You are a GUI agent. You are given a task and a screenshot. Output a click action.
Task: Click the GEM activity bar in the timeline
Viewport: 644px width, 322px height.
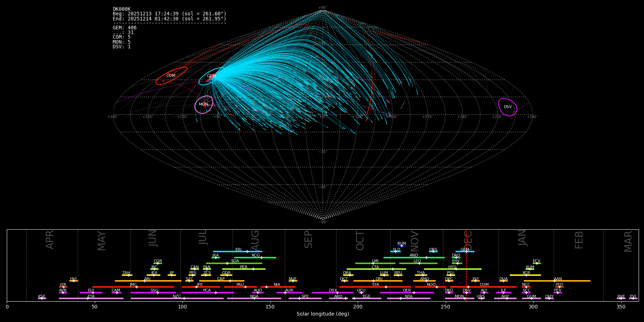pos(465,252)
